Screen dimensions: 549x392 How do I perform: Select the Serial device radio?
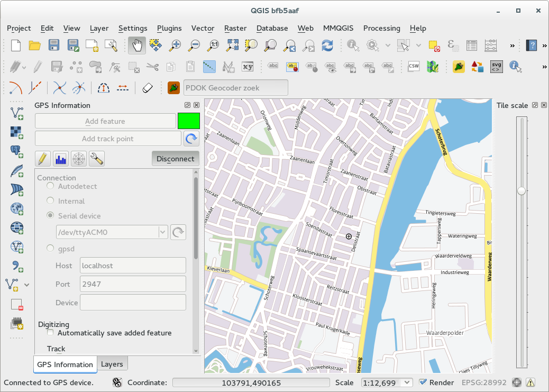point(50,215)
